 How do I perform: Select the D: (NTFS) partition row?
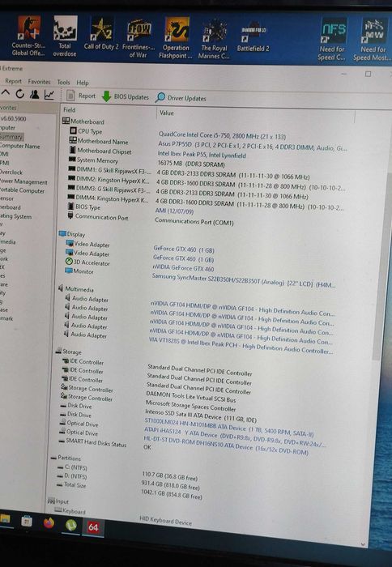click(128, 481)
